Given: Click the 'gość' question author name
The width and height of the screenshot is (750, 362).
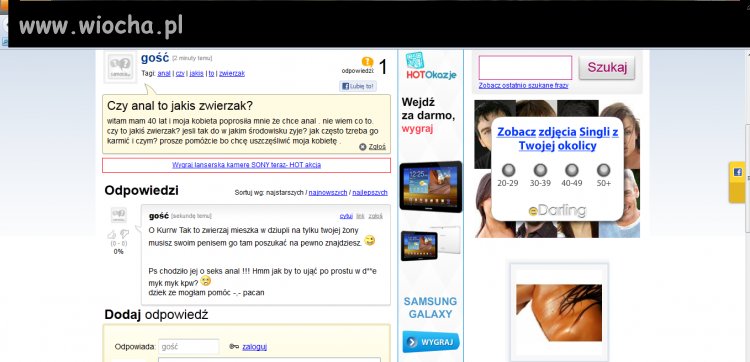Looking at the screenshot, I should tap(155, 58).
